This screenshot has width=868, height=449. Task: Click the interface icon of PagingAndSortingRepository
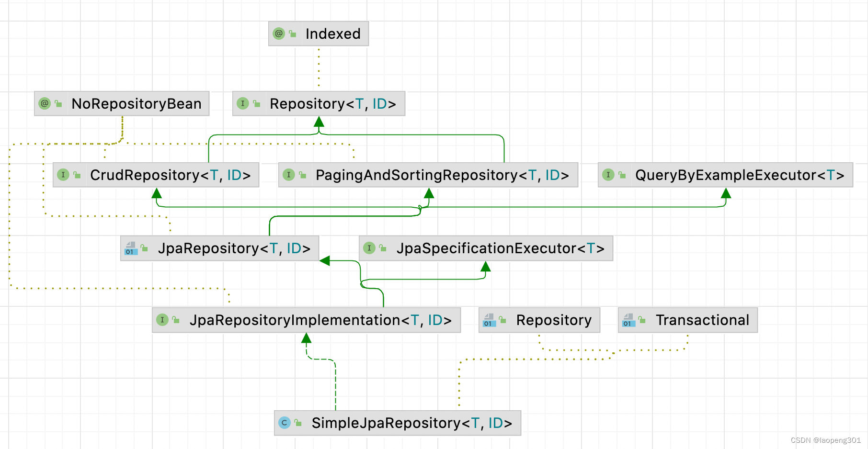click(x=289, y=175)
